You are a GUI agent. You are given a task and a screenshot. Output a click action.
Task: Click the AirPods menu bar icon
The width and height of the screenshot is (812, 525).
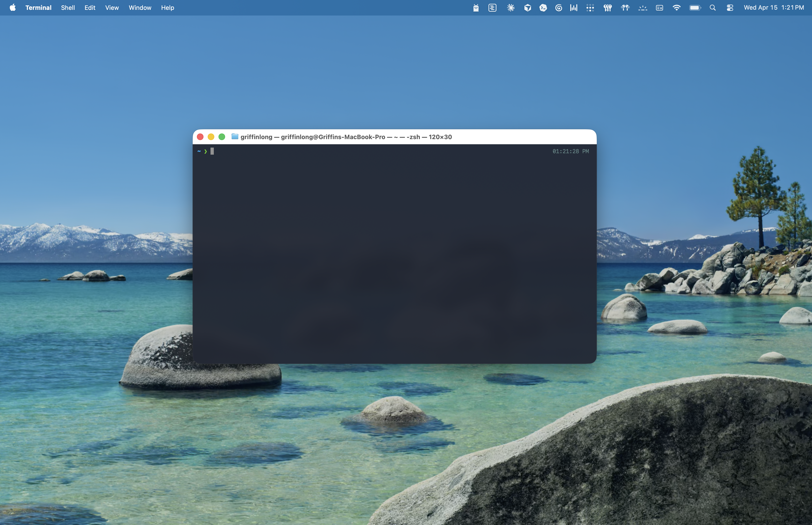(625, 7)
